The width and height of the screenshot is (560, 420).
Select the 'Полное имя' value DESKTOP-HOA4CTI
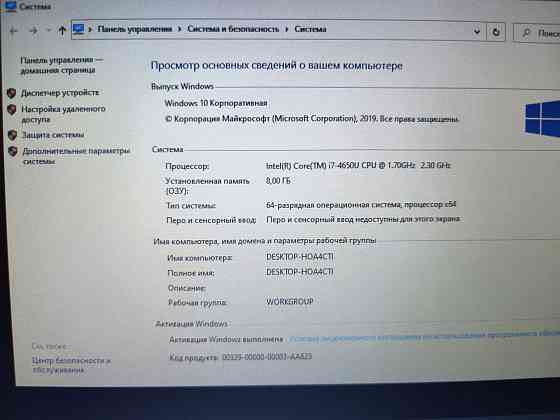(x=300, y=272)
